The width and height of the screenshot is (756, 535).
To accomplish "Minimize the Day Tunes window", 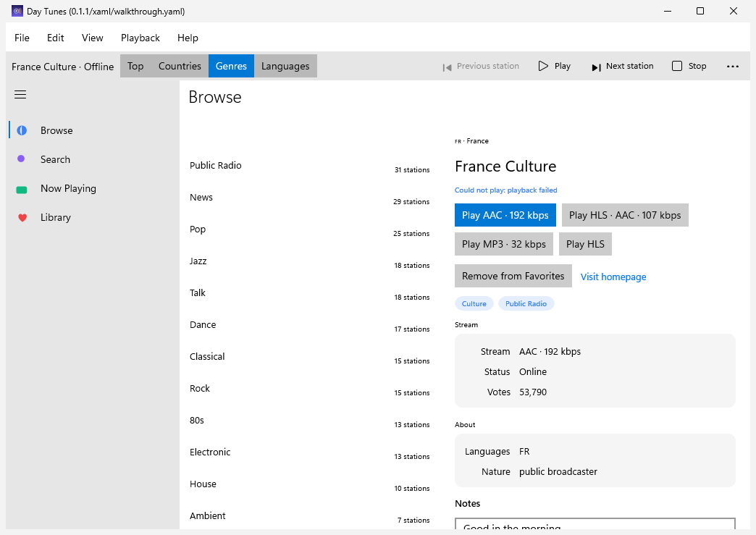I will coord(668,11).
